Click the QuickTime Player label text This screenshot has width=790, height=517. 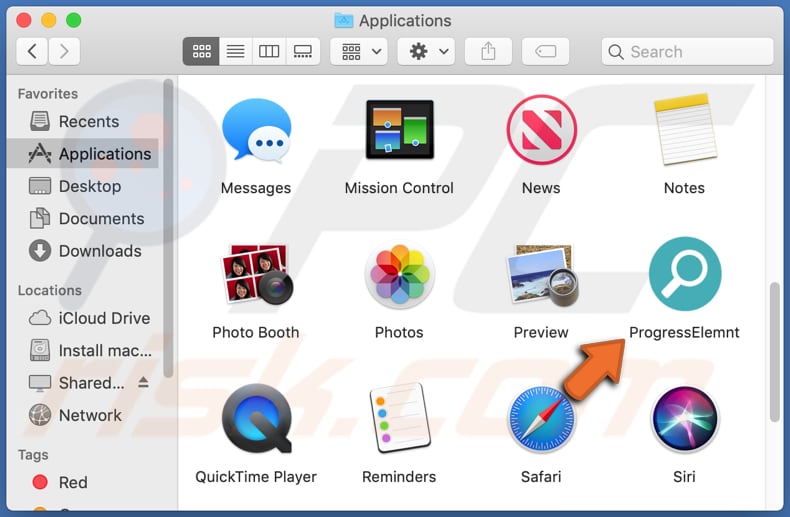tap(256, 477)
